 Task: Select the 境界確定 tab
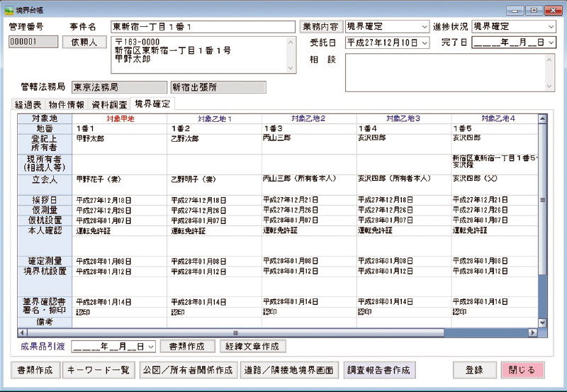[152, 104]
